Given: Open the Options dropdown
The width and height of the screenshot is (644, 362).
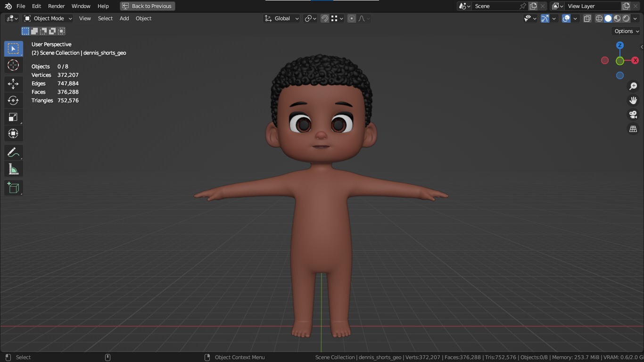Looking at the screenshot, I should 627,31.
